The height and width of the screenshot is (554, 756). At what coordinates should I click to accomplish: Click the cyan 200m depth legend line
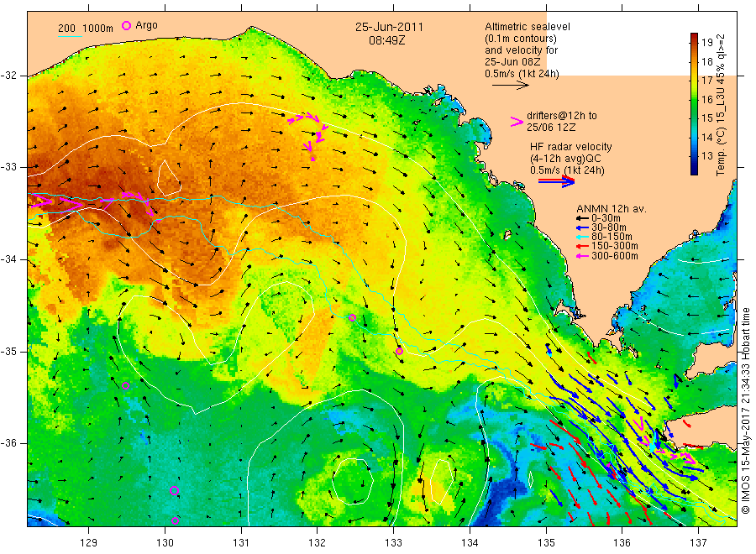70,35
